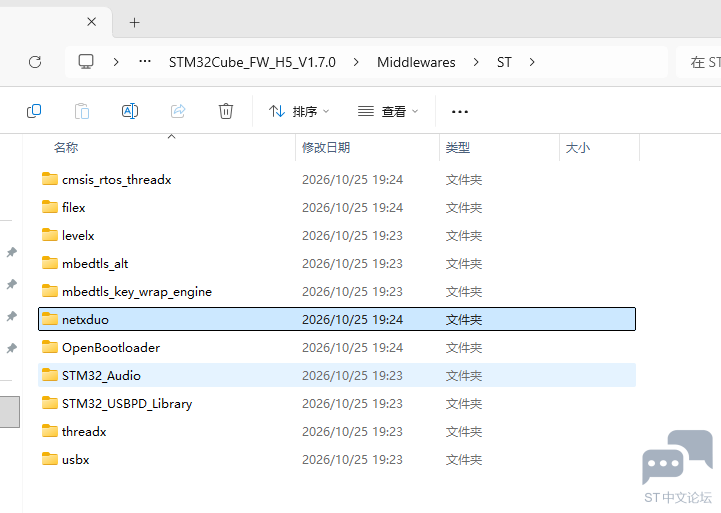
Task: Select the netxduo folder name
Action: click(x=86, y=320)
